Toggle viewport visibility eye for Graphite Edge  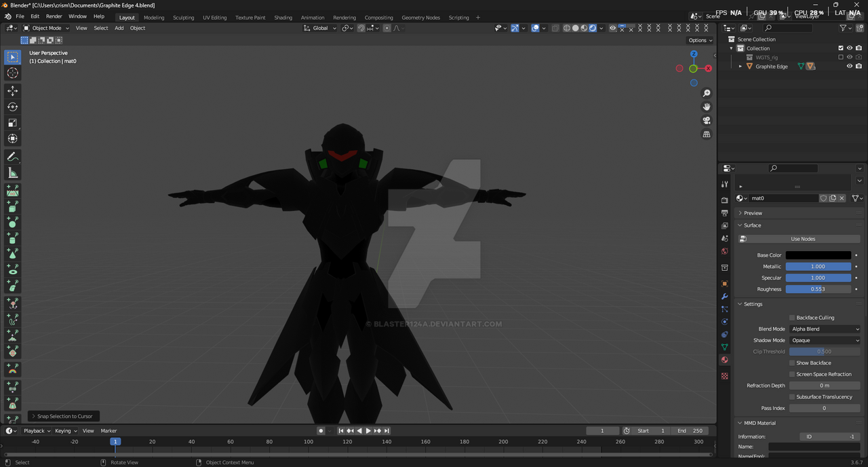pyautogui.click(x=849, y=67)
